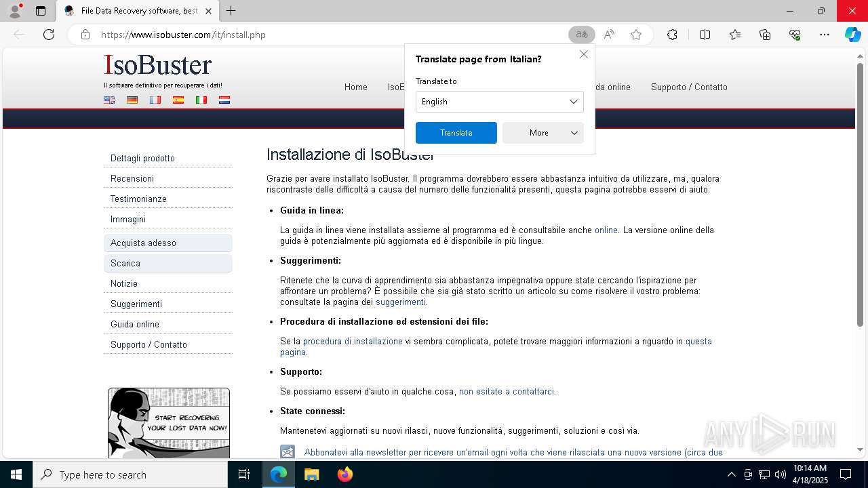868x488 pixels.
Task: Open browser extensions icon
Action: [x=672, y=35]
